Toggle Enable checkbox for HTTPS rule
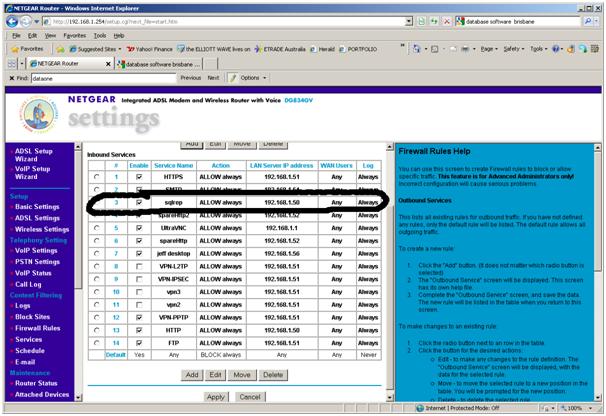This screenshot has width=606, height=416. (x=139, y=177)
